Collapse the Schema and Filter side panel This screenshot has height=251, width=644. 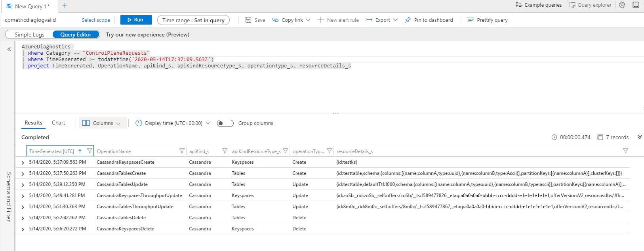[9, 50]
